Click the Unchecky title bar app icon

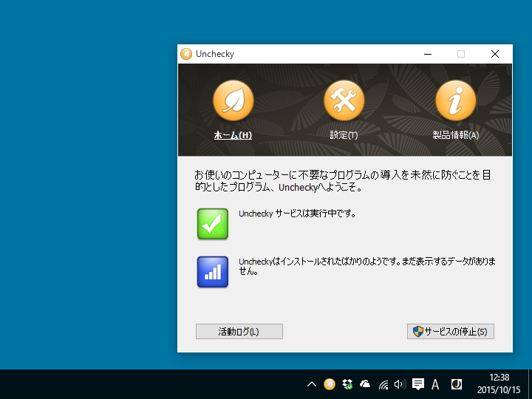(186, 54)
